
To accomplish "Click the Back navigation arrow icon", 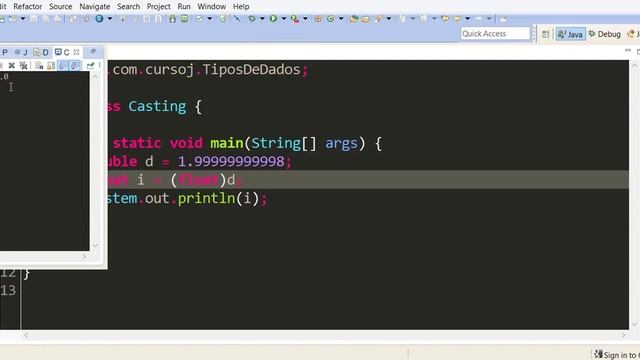I will coord(457,18).
